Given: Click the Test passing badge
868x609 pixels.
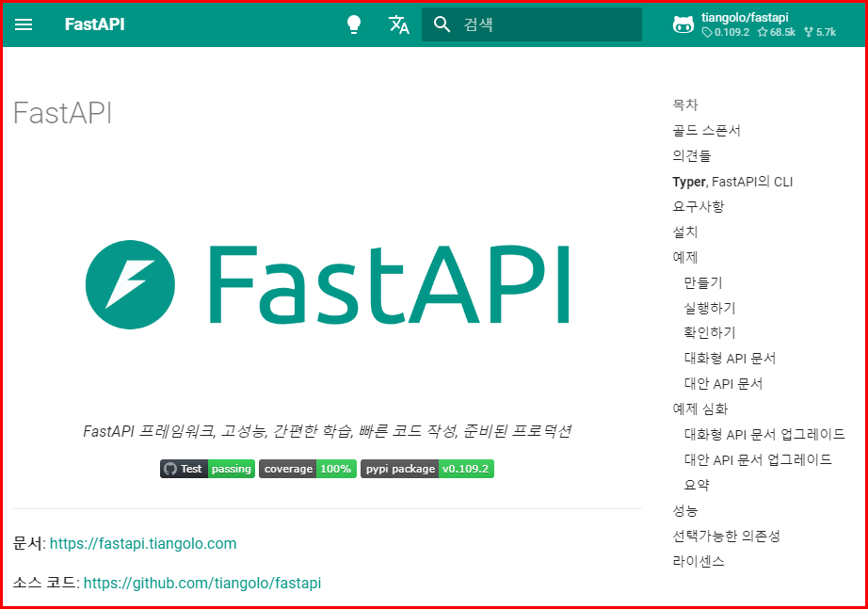Looking at the screenshot, I should 208,469.
